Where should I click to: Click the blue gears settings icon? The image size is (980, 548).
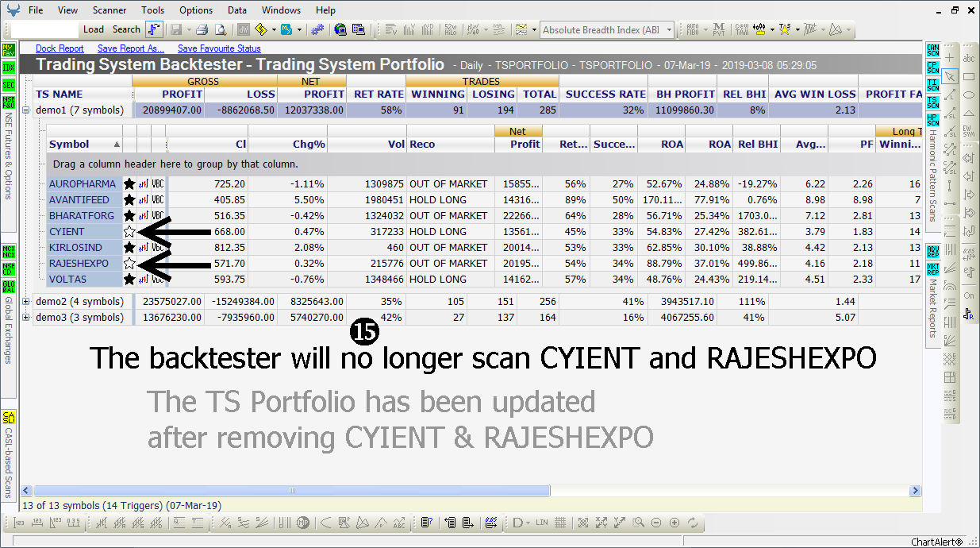click(x=317, y=29)
